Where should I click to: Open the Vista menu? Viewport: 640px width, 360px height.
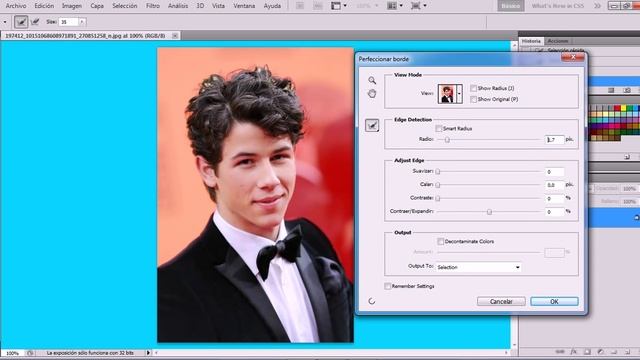[218, 6]
